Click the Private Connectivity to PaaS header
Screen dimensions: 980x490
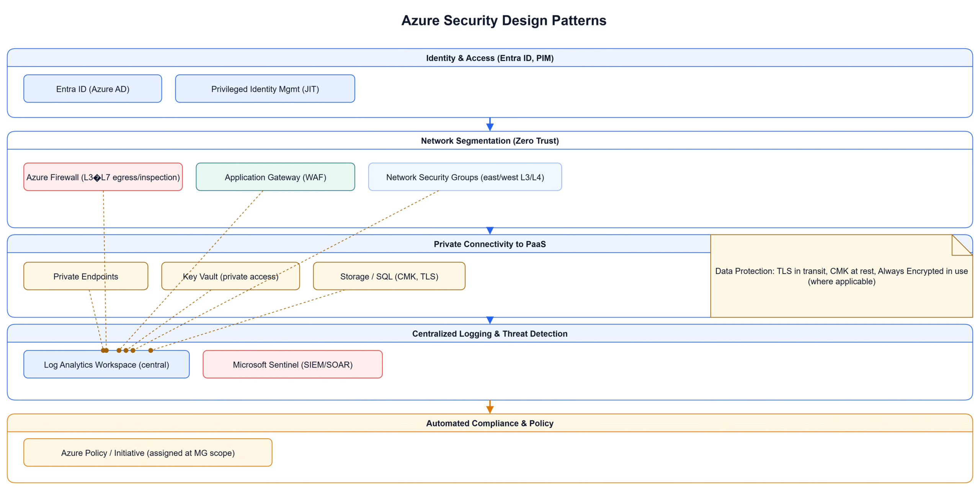490,244
